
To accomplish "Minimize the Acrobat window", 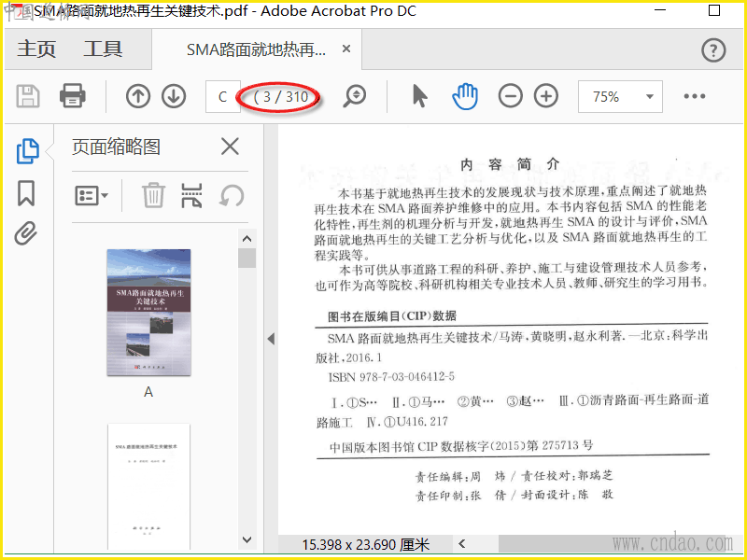I will click(x=660, y=10).
